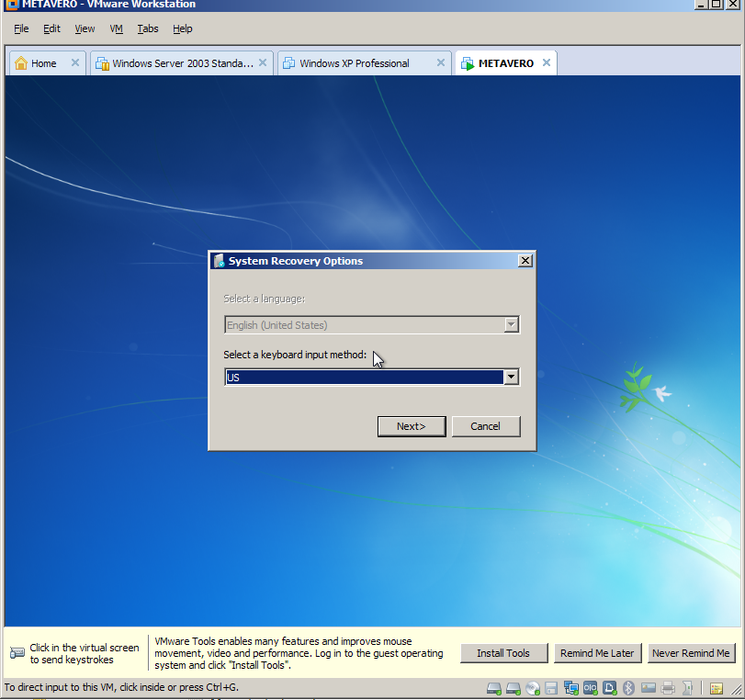Click Cancel in System Recovery Options

(486, 426)
